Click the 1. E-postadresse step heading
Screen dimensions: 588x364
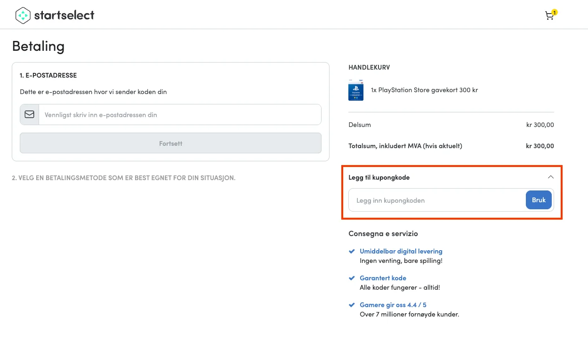[48, 75]
